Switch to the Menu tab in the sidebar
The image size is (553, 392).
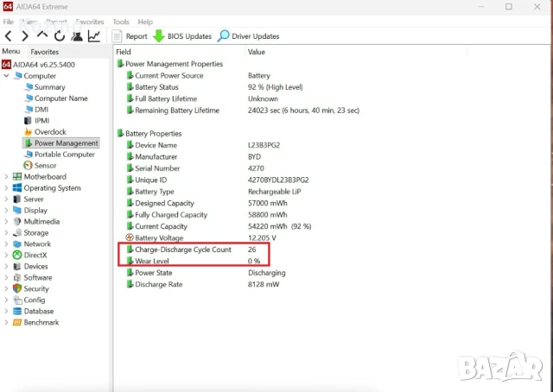(x=11, y=52)
